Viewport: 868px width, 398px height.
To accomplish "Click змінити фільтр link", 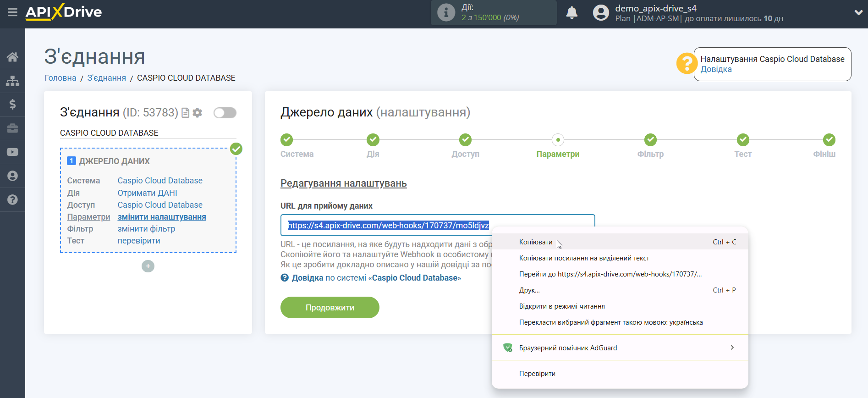I will coord(146,229).
